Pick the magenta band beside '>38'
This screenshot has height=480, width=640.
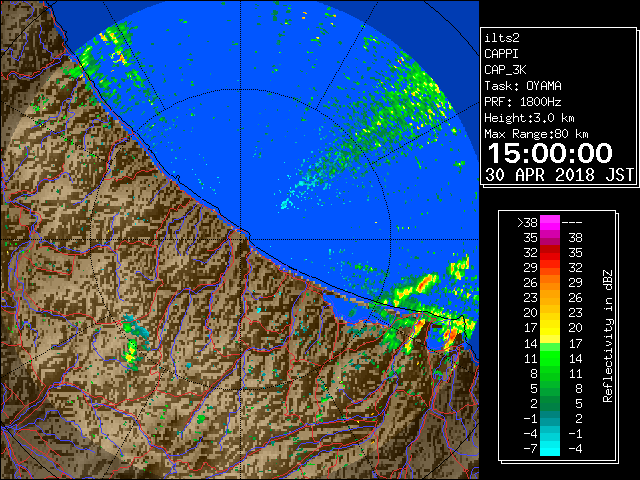(550, 223)
